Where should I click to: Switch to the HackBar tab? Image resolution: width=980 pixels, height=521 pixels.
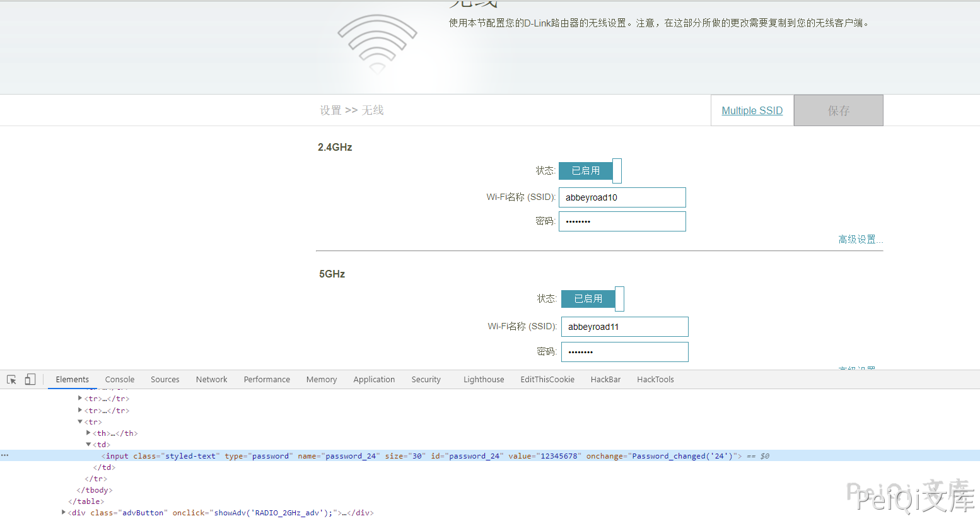pyautogui.click(x=605, y=380)
